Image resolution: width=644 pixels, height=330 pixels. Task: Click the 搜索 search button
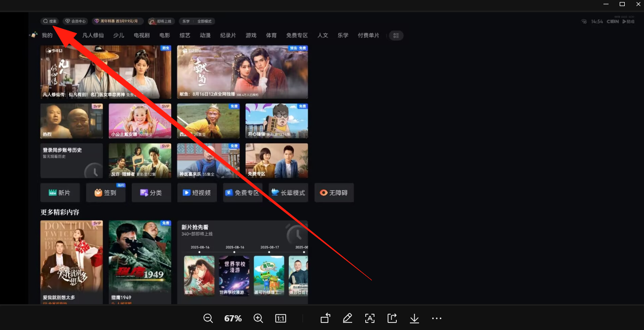pyautogui.click(x=50, y=21)
